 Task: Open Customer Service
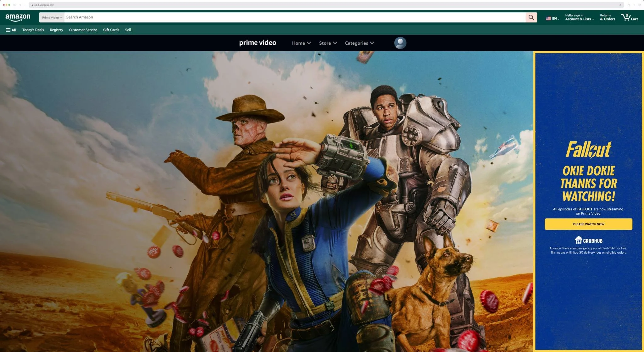pos(83,30)
